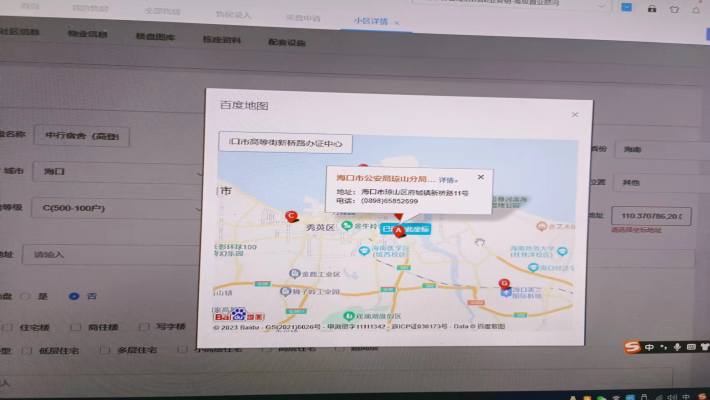
Task: Click the Sogou microphone voice-input icon
Action: pyautogui.click(x=677, y=347)
